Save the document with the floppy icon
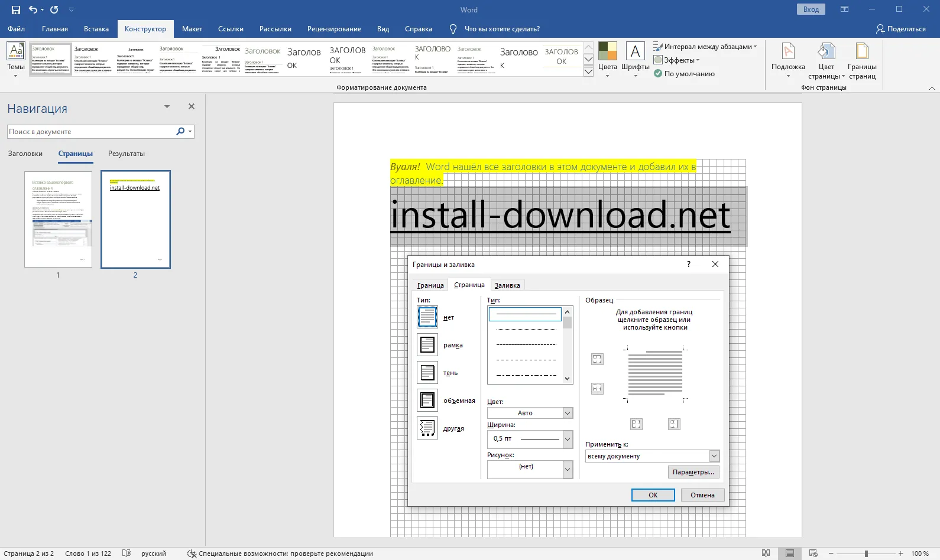Screen dimensions: 940x560 (x=16, y=9)
